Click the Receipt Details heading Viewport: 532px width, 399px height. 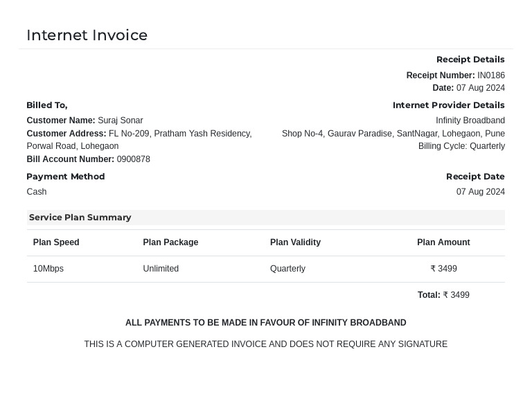click(x=470, y=60)
